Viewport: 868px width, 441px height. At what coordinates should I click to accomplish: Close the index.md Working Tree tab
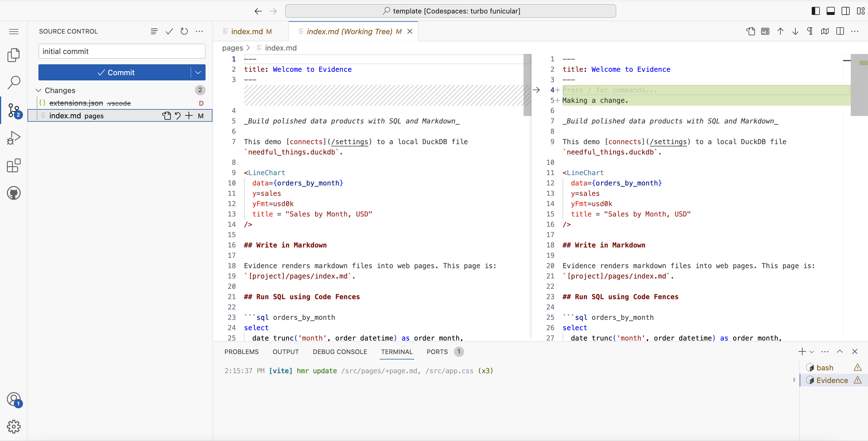click(410, 31)
